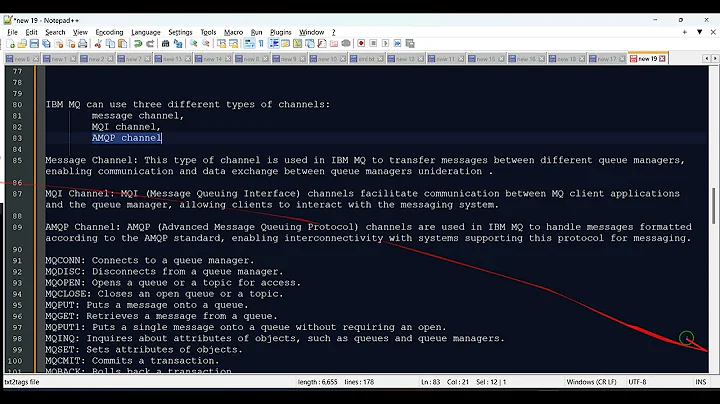
Task: Open the Language menu
Action: (x=146, y=32)
